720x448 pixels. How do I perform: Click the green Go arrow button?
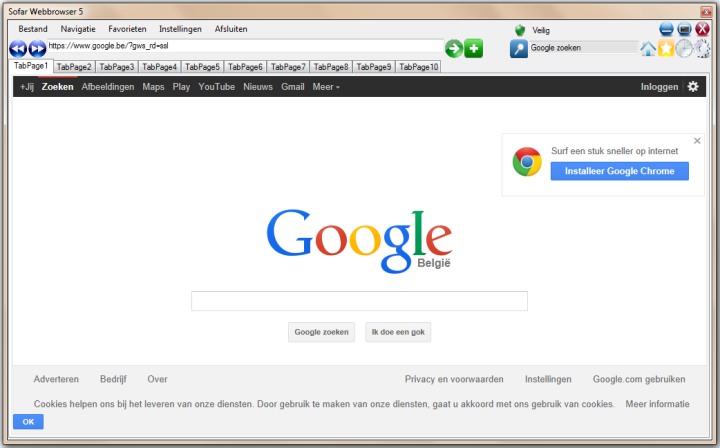[x=454, y=48]
